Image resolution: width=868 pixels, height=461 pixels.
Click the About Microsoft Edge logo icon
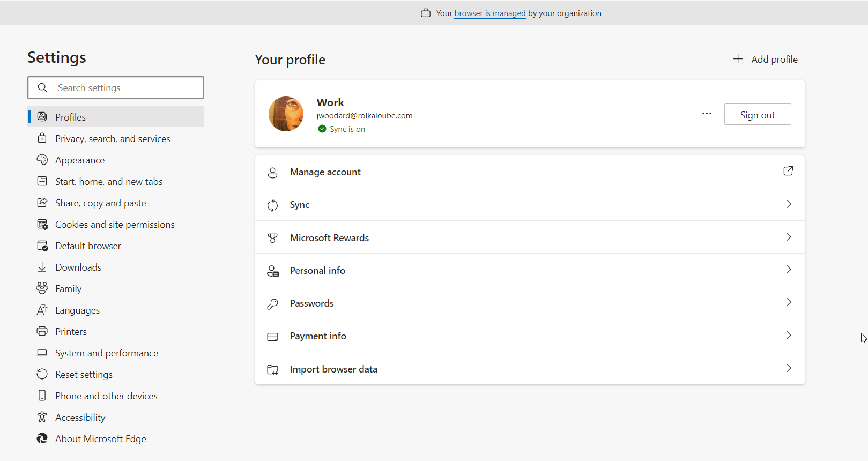point(42,438)
